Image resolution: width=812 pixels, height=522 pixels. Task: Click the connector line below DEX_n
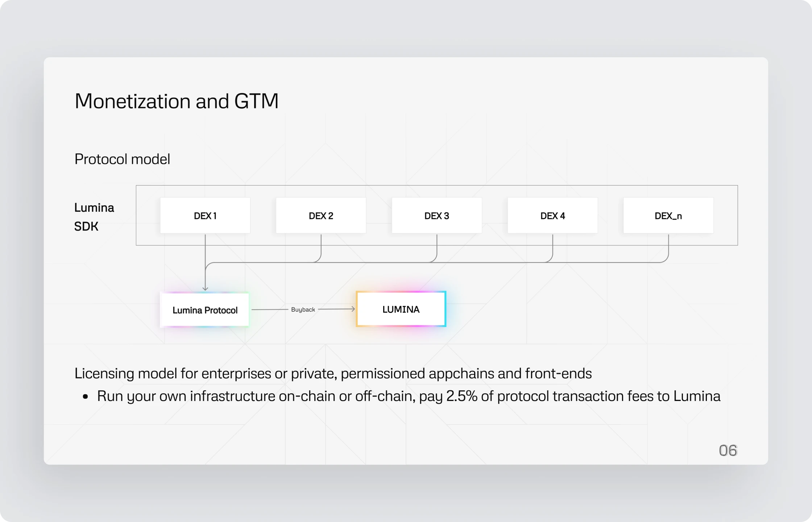(x=668, y=248)
